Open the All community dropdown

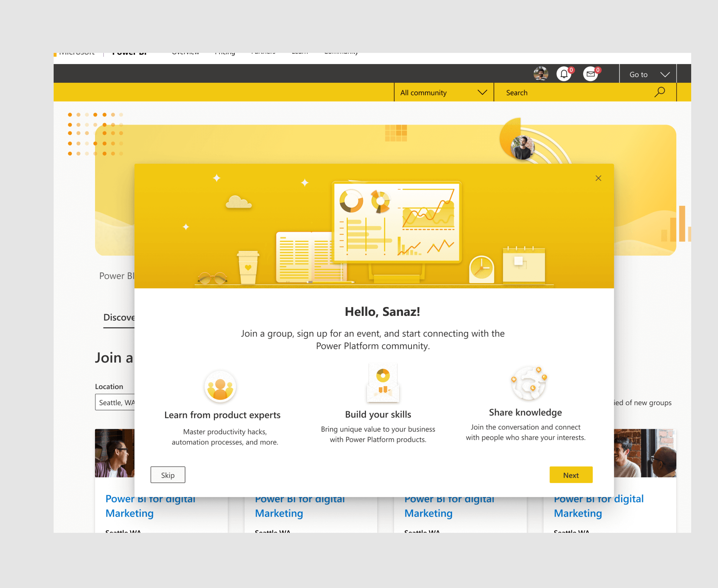[444, 92]
